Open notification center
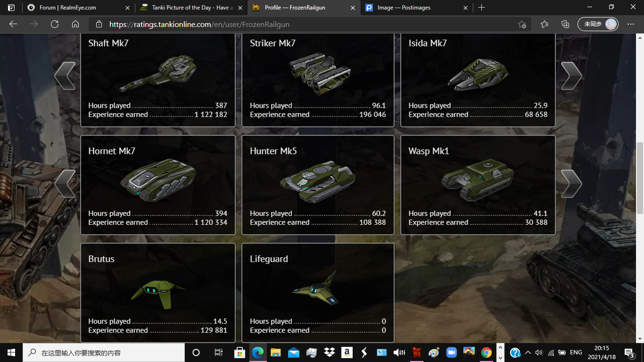The image size is (644, 362). pyautogui.click(x=629, y=352)
